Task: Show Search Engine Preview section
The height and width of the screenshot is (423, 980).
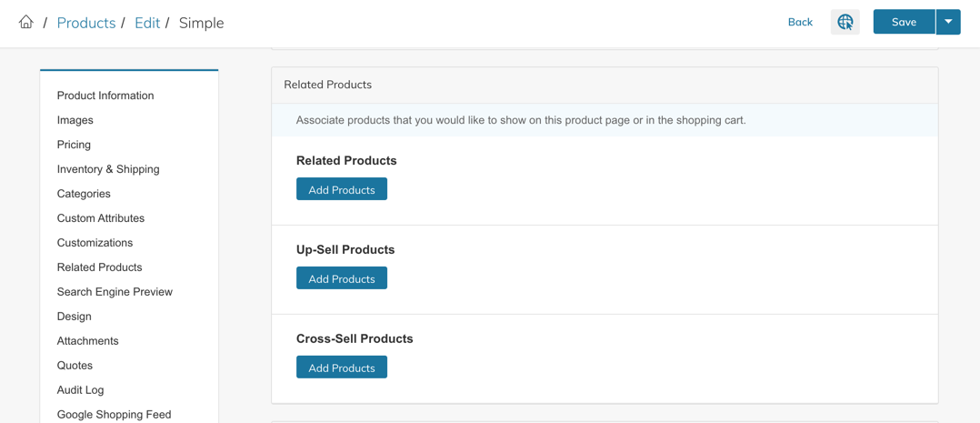Action: tap(115, 292)
